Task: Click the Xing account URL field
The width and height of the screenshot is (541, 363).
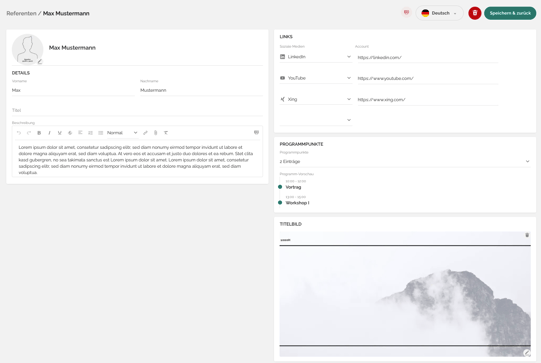Action: (x=428, y=100)
